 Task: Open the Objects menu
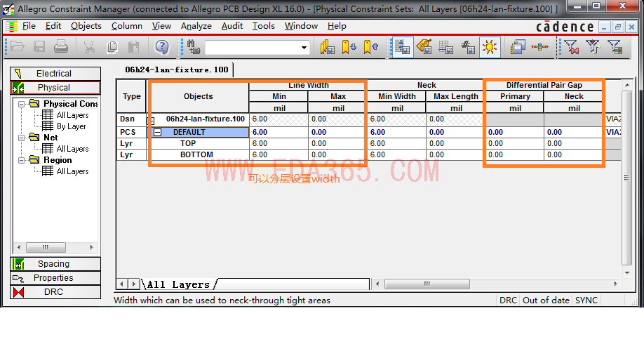(86, 26)
